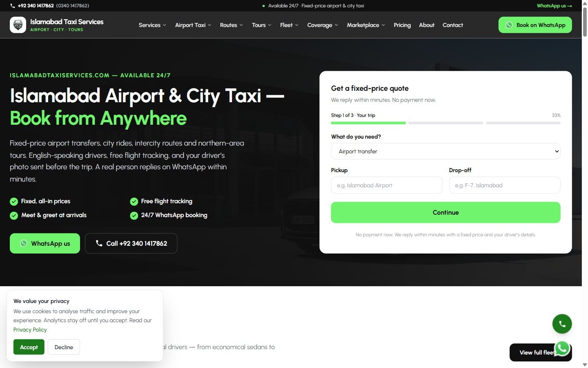Viewport: 588px width, 368px height.
Task: Click the +92 340 1417862 top bar number
Action: [x=36, y=6]
